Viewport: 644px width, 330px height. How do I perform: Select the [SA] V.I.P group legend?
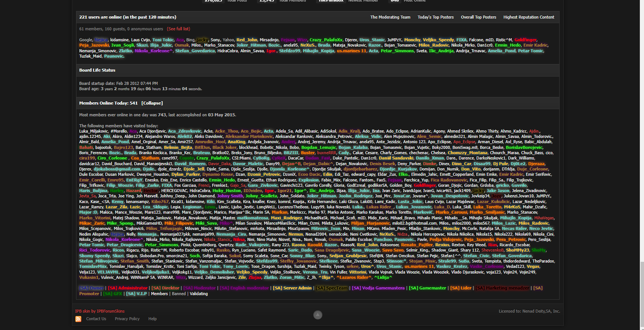137,294
